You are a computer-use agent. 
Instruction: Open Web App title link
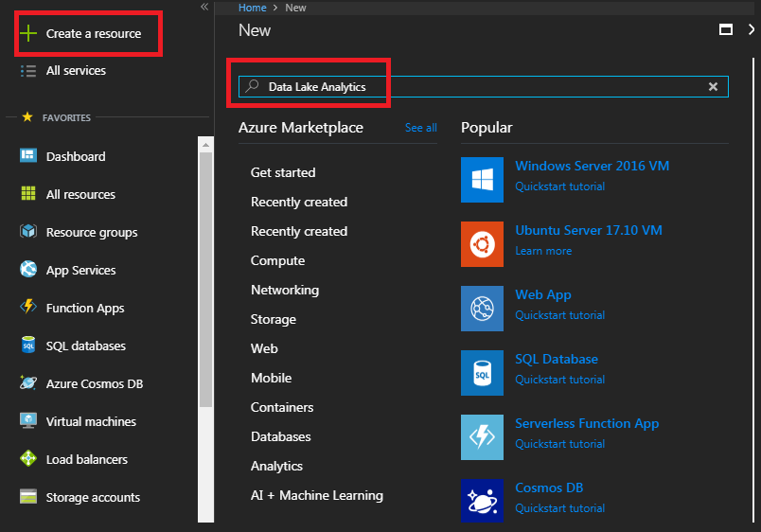click(x=543, y=294)
